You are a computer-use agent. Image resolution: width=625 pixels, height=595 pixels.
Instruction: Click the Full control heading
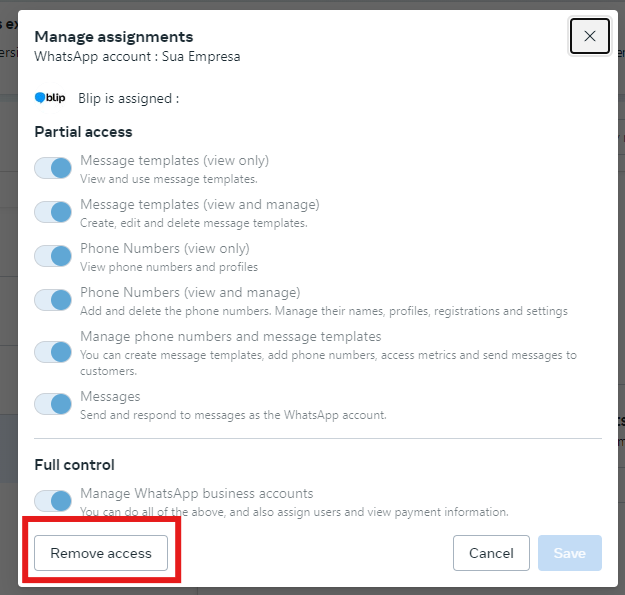click(75, 465)
